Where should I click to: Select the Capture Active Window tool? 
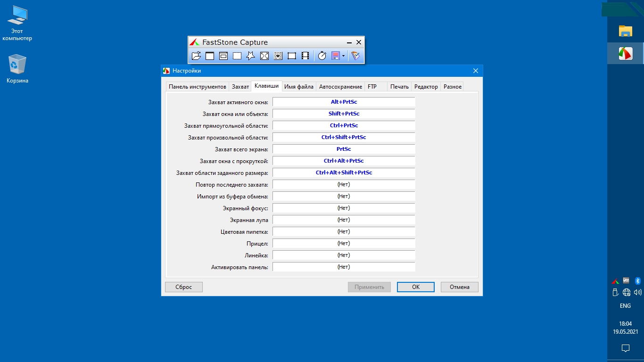[210, 56]
